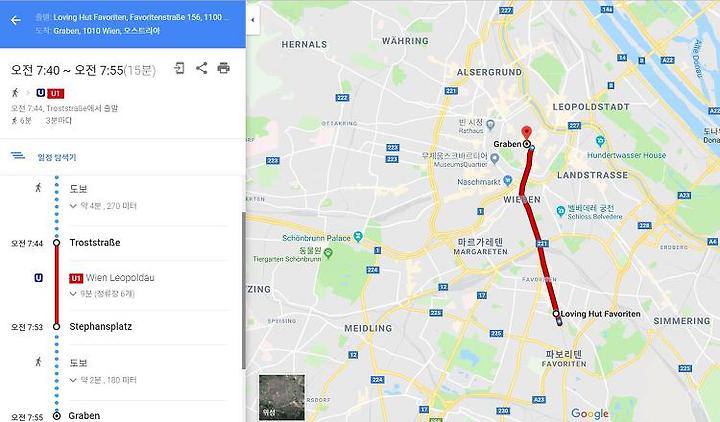Expand last walking step of 180 meters

pyautogui.click(x=73, y=380)
